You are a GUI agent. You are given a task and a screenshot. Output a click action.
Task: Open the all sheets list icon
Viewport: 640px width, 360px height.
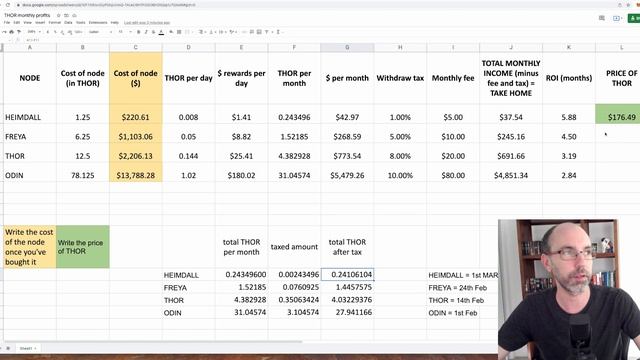pos(8,348)
